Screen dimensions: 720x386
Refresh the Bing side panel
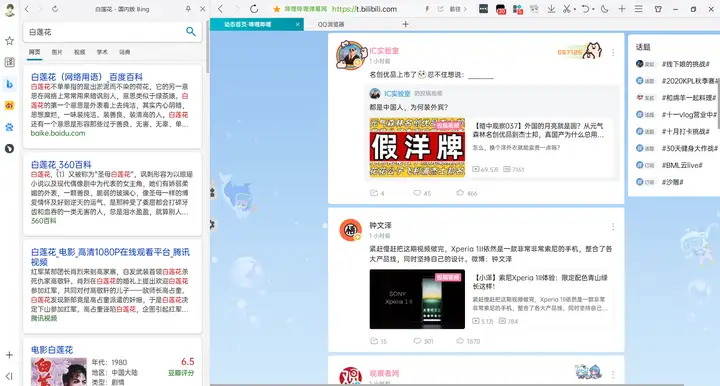(x=55, y=9)
